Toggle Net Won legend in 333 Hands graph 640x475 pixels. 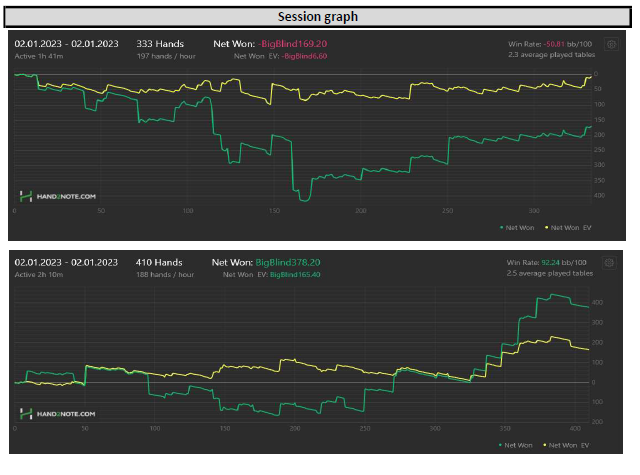[517, 228]
